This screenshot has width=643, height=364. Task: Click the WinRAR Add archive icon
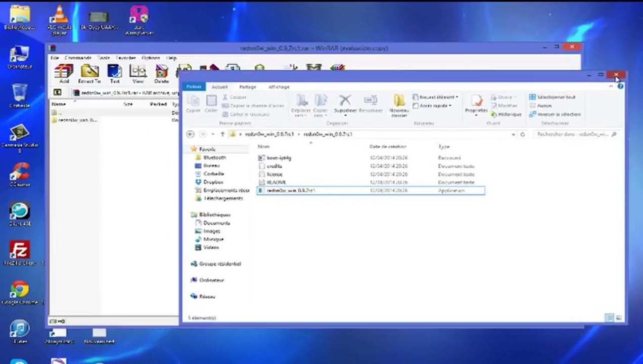(x=64, y=72)
